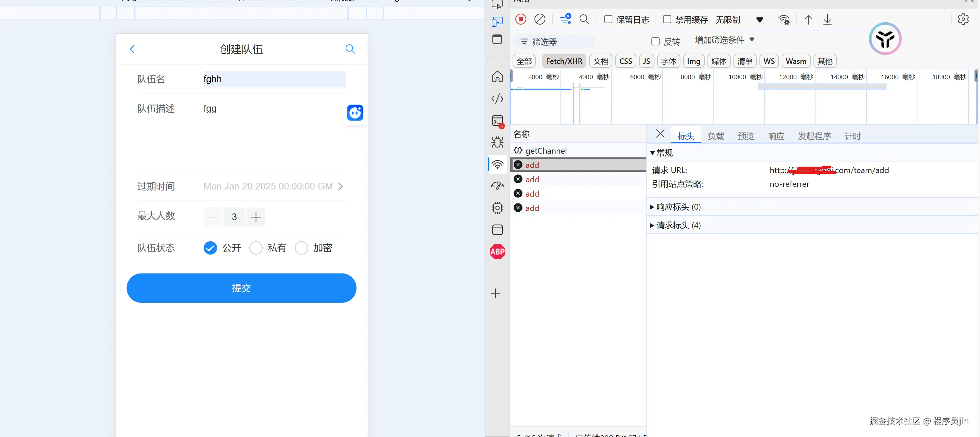Toggle the 禁用缓存 checkbox
This screenshot has height=437, width=980.
[x=667, y=19]
